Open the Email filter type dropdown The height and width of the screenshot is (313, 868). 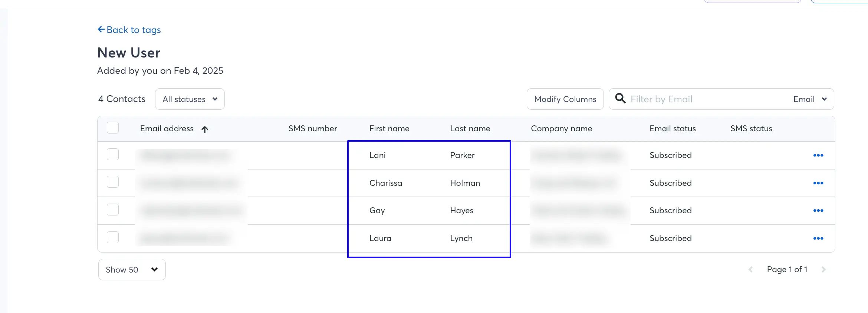click(x=810, y=99)
